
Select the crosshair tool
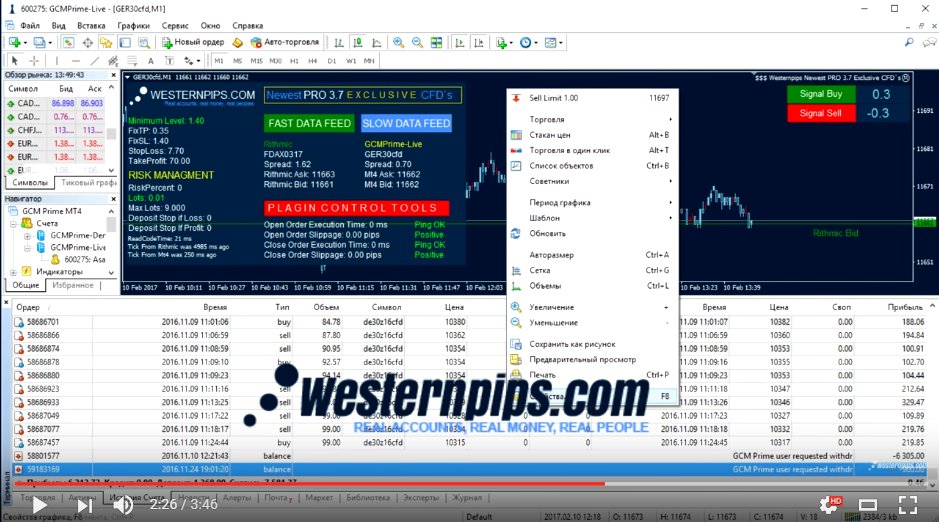[34, 60]
